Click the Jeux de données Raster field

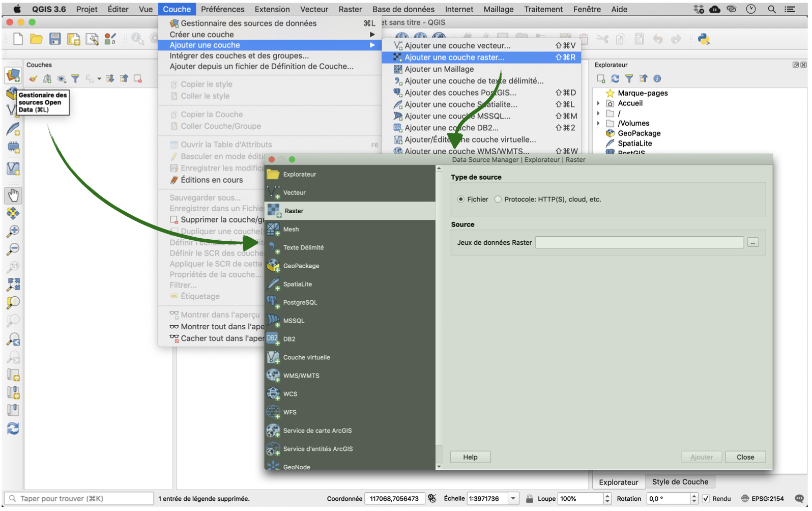coord(639,243)
